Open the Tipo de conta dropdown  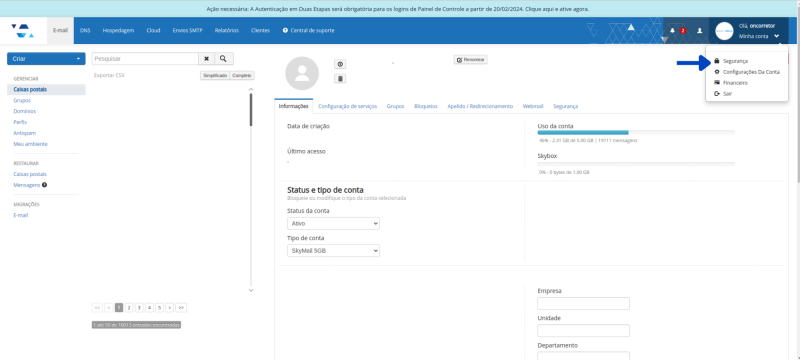point(333,251)
